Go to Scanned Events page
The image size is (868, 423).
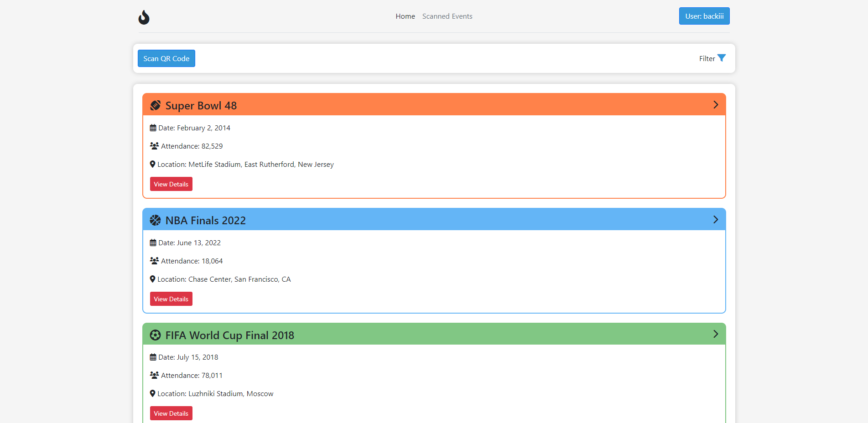[x=447, y=16]
